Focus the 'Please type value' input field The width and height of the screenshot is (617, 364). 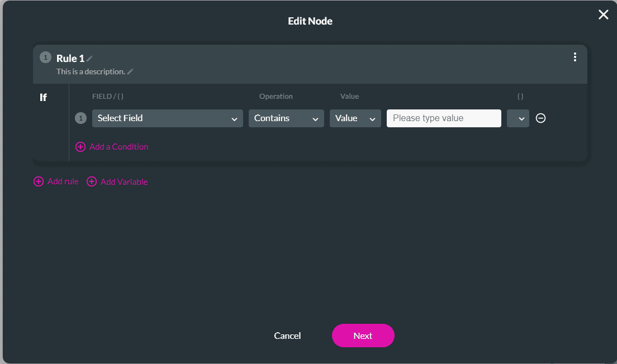443,118
